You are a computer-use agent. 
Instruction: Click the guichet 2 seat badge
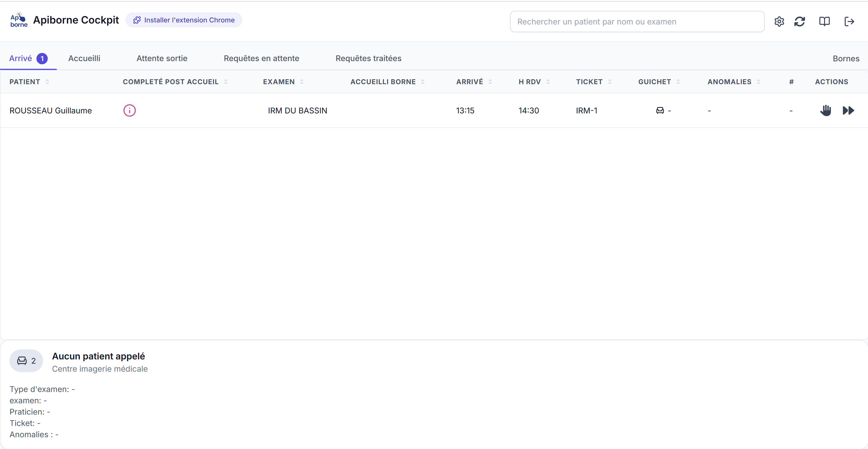[26, 361]
